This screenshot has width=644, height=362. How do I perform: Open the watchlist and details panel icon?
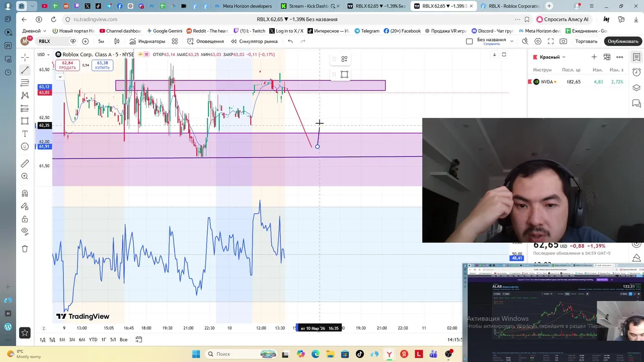636,57
